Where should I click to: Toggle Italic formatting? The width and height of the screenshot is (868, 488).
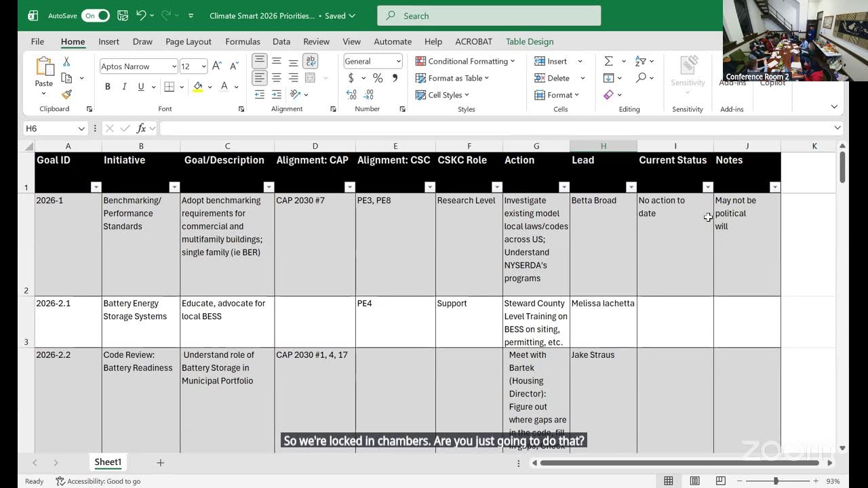click(124, 87)
